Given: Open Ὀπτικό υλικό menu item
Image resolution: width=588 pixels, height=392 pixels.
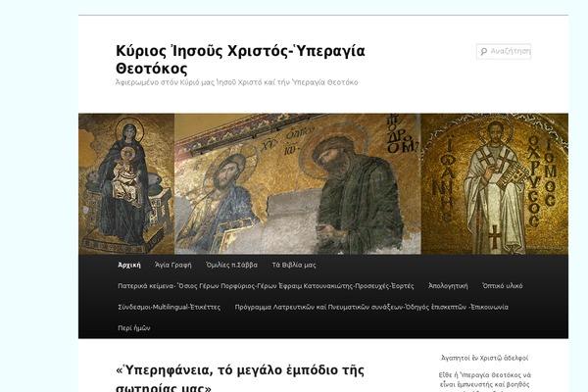Looking at the screenshot, I should tap(502, 286).
